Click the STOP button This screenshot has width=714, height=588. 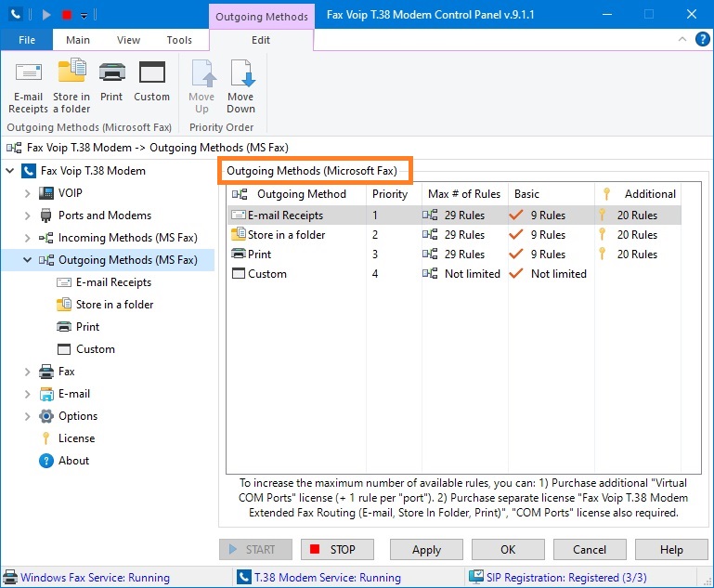[337, 550]
